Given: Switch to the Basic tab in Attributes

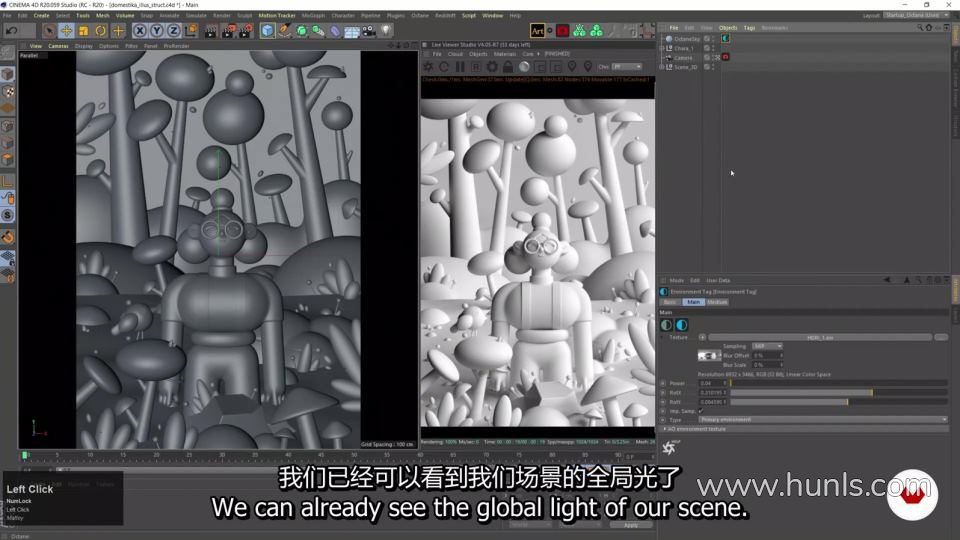Looking at the screenshot, I should (670, 302).
